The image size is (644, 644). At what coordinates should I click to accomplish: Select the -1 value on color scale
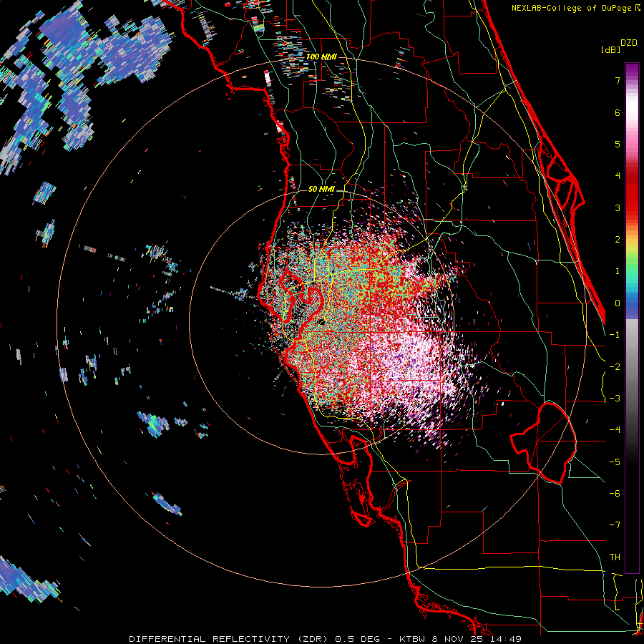(615, 335)
